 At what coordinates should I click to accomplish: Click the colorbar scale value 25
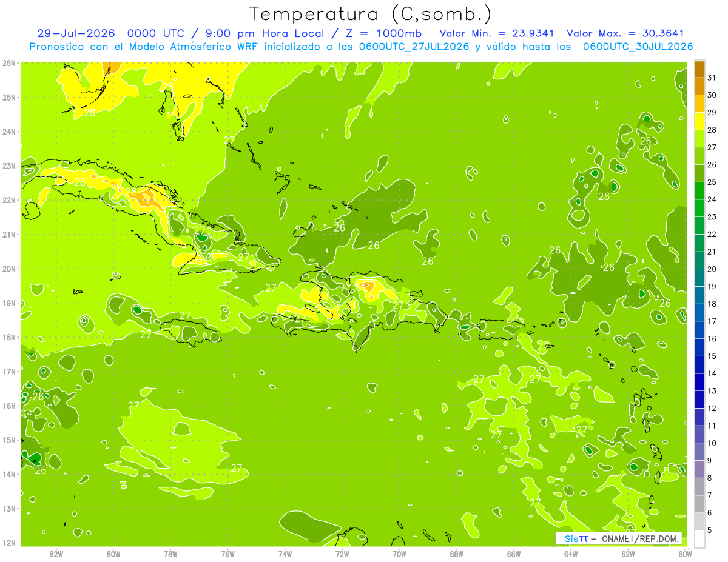pyautogui.click(x=712, y=182)
